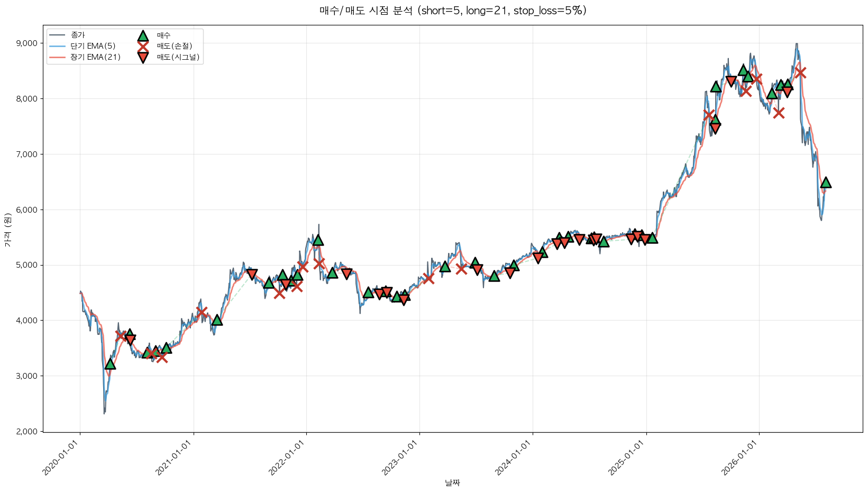The image size is (868, 492).
Task: Select the green triangle icon beside '매수' in the legend
Action: (143, 35)
